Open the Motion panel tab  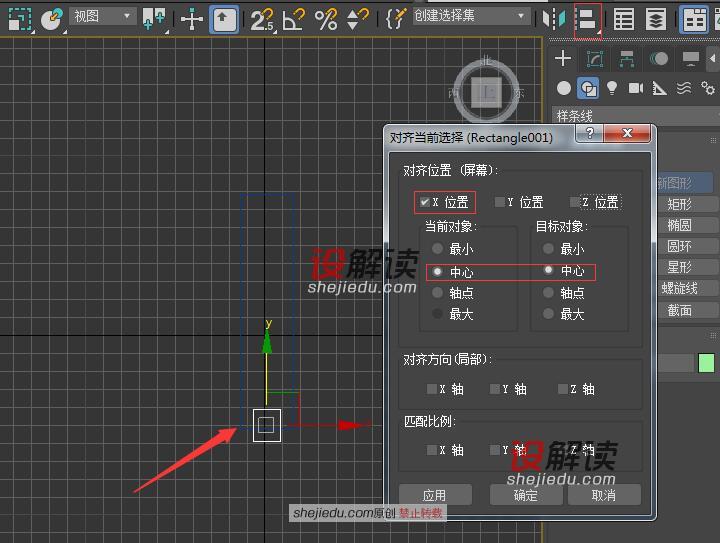point(659,59)
